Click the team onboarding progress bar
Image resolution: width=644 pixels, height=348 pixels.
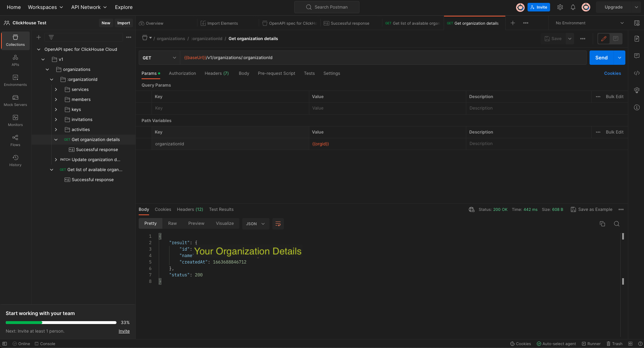tap(61, 323)
